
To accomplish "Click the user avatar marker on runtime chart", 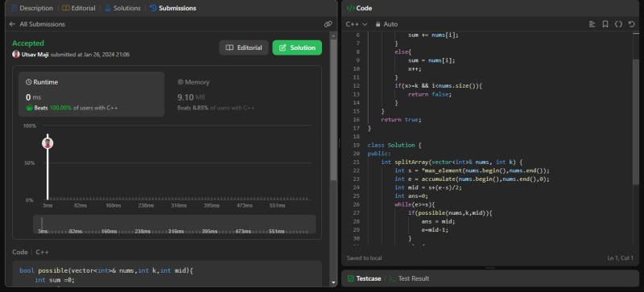I will [x=47, y=143].
